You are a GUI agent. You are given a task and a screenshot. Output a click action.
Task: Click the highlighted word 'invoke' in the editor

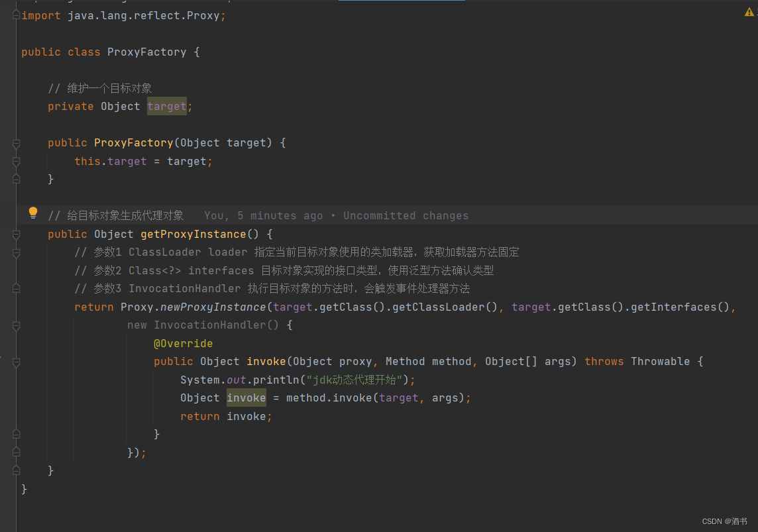click(246, 398)
